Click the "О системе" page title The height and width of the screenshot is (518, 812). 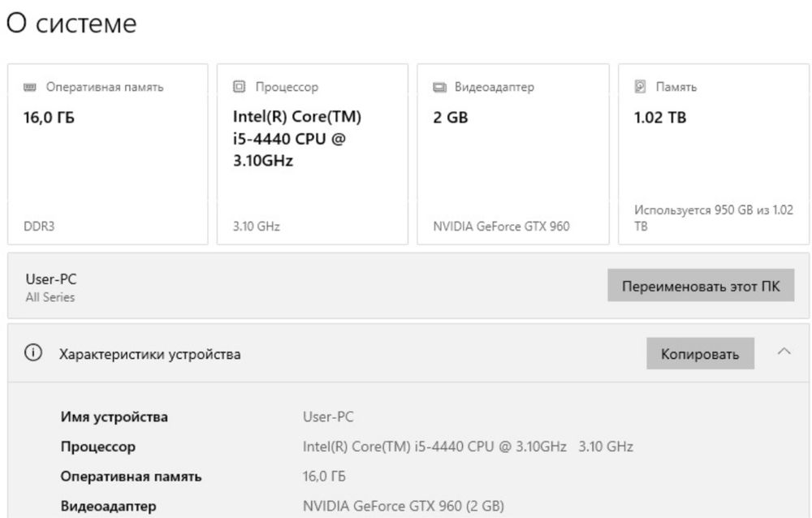pyautogui.click(x=71, y=24)
